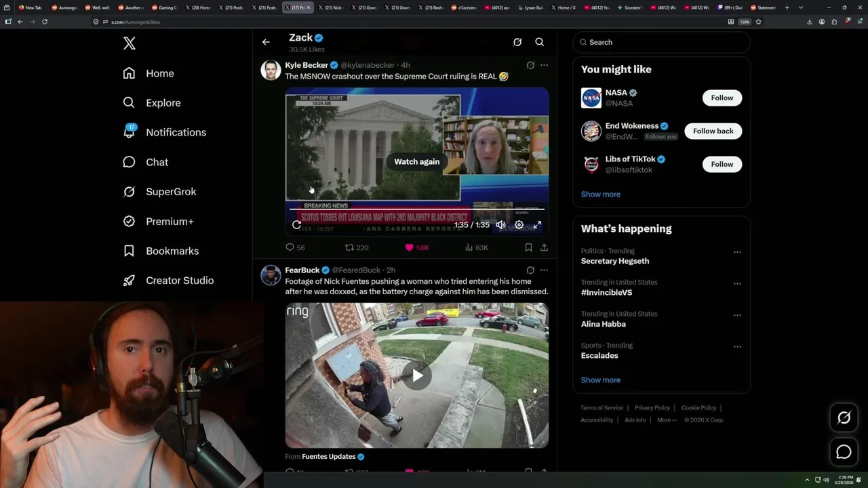View analytics showing 63K views
This screenshot has height=488, width=868.
coord(476,247)
